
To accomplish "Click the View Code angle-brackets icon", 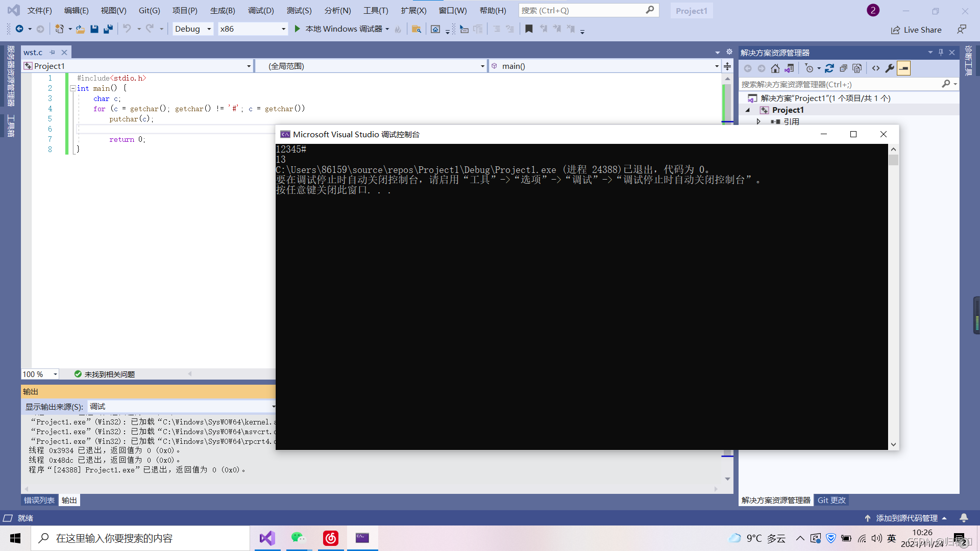I will coord(876,68).
